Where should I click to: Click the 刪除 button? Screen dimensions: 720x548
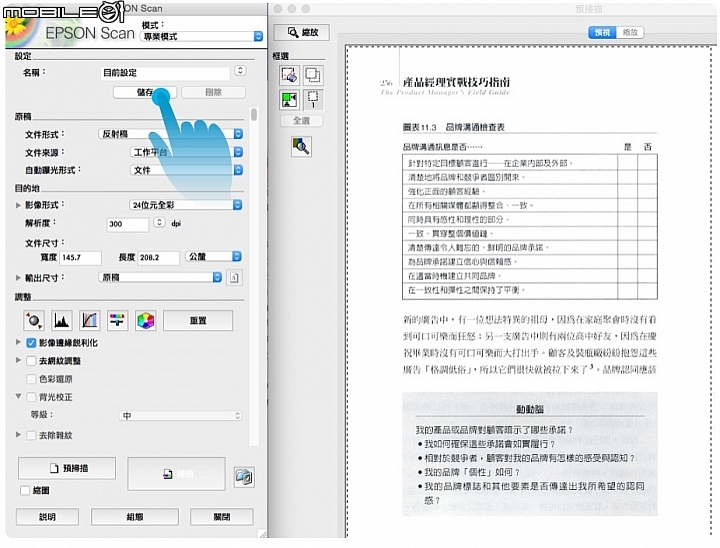pos(213,92)
